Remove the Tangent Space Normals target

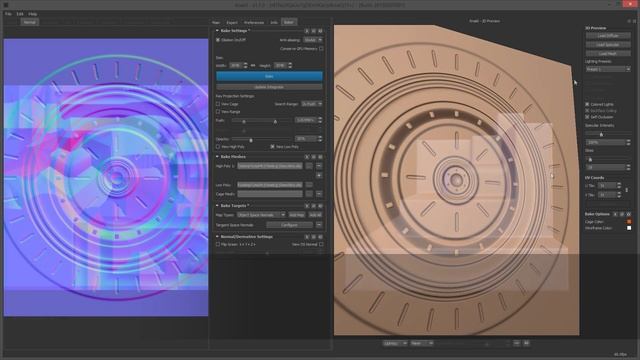point(319,225)
